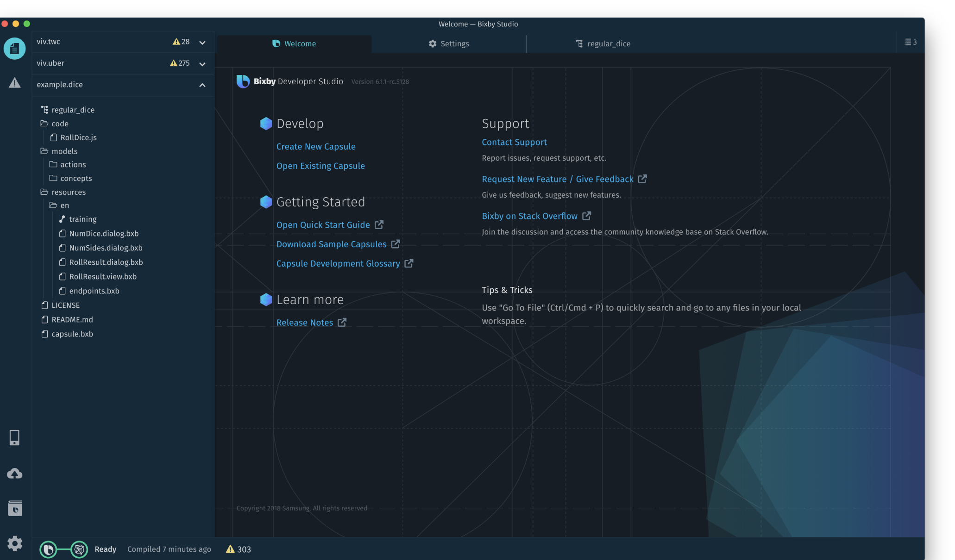Click Create New Capsule link

[316, 147]
